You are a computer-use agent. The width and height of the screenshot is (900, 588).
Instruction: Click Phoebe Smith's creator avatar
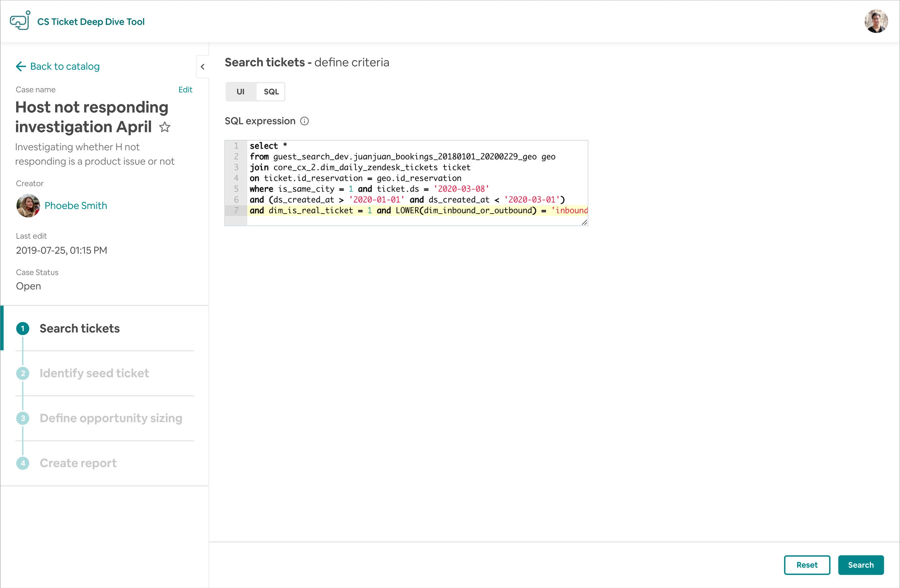(x=28, y=206)
